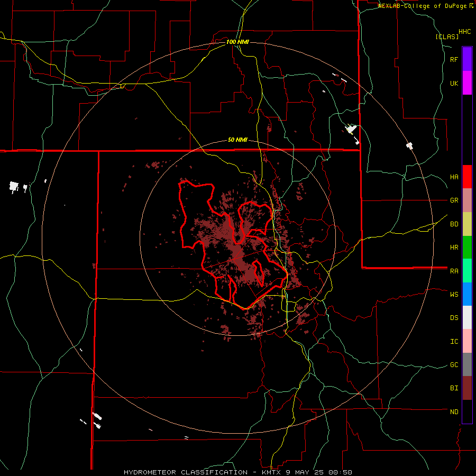Click the 'ND' legend label
476x476 pixels.
point(454,411)
